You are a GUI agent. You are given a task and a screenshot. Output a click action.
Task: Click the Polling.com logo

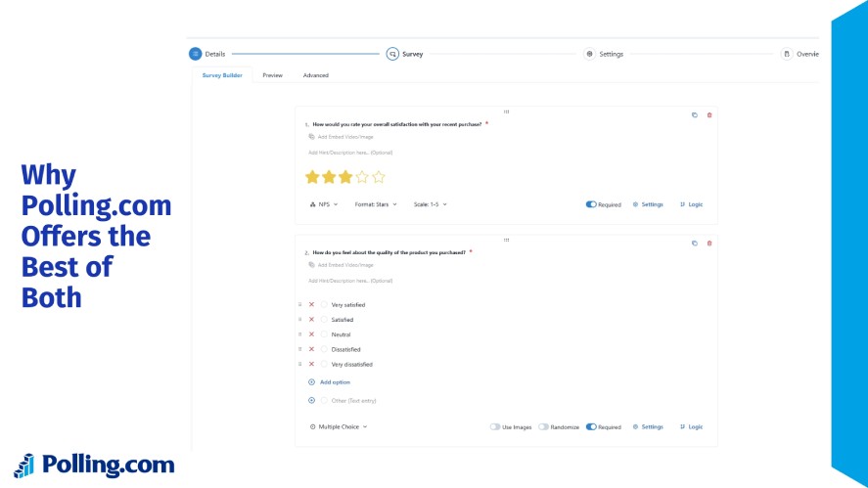pos(94,466)
